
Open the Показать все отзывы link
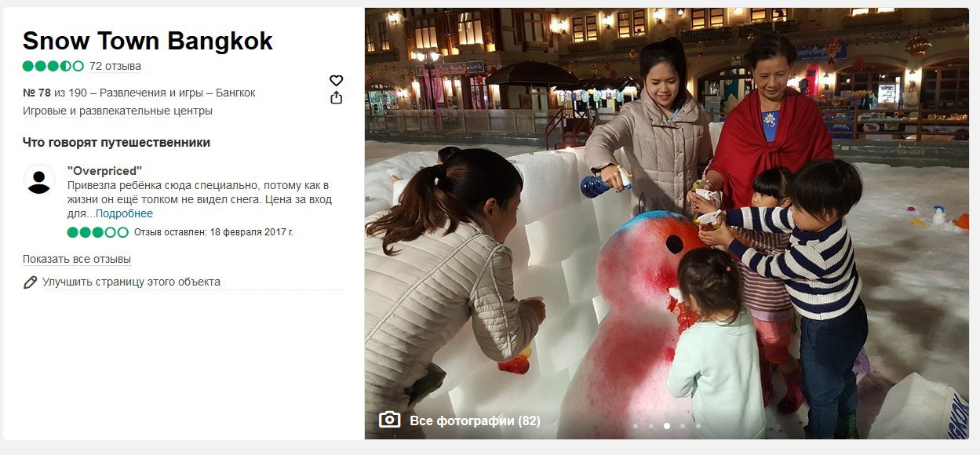[x=77, y=259]
